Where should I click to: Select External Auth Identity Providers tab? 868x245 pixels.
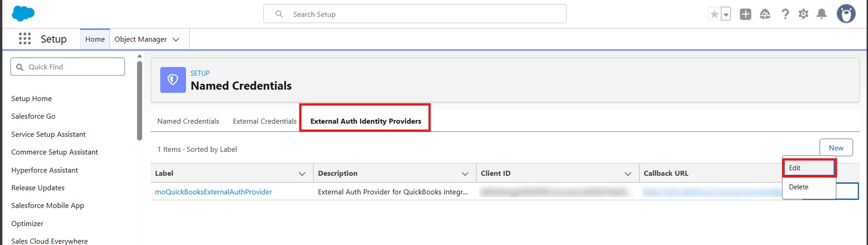[365, 121]
